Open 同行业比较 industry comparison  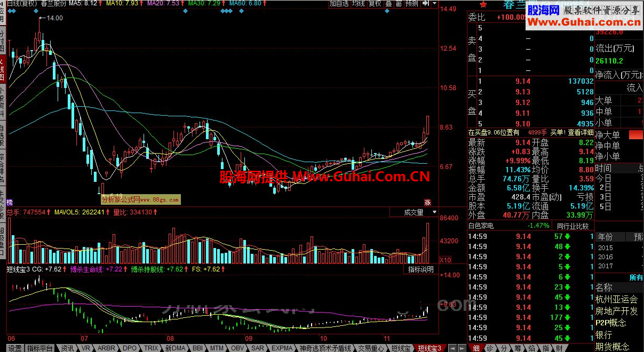click(572, 226)
